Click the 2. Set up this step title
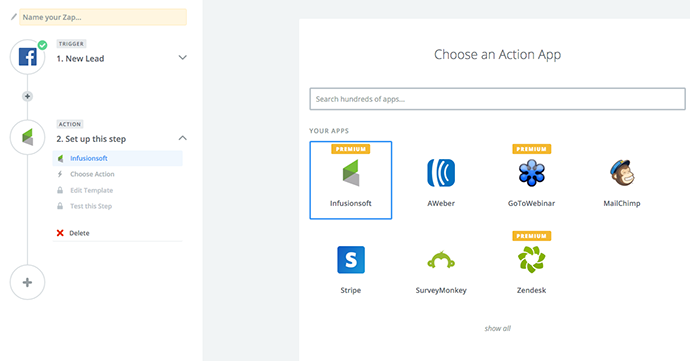This screenshot has width=690, height=361. pyautogui.click(x=91, y=139)
